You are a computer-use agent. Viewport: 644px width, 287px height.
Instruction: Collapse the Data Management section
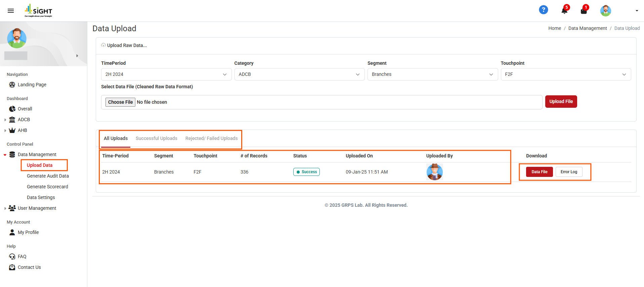(5, 155)
